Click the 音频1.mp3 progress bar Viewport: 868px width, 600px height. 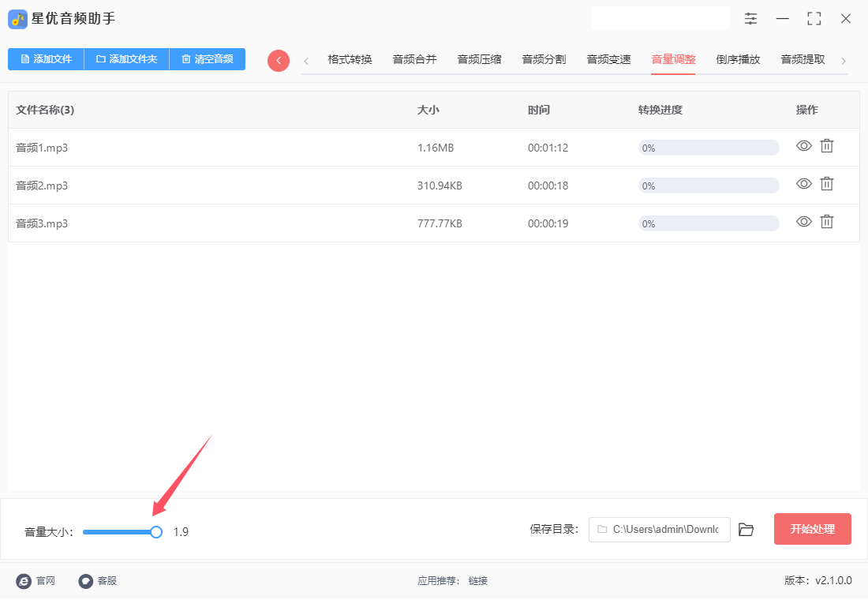click(709, 148)
